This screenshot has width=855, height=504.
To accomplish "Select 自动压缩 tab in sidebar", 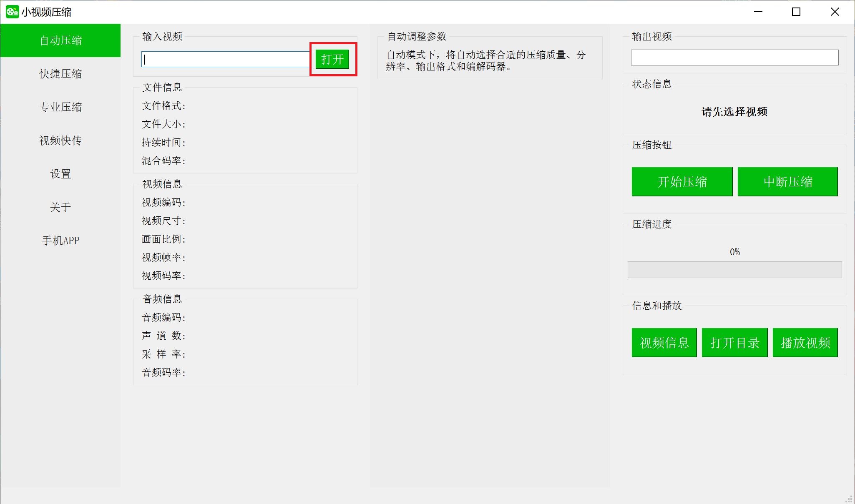I will coord(60,41).
